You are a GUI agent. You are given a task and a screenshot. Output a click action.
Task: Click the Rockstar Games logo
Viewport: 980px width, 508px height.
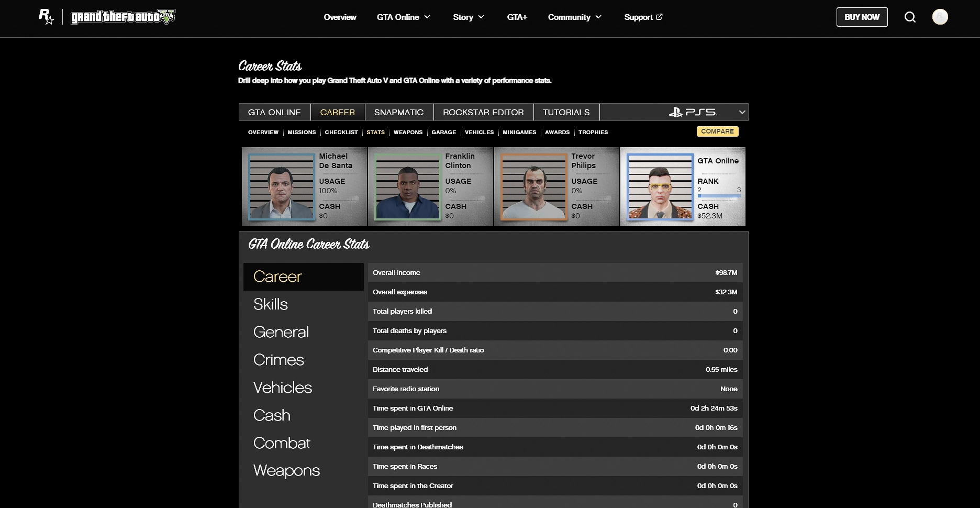[46, 17]
